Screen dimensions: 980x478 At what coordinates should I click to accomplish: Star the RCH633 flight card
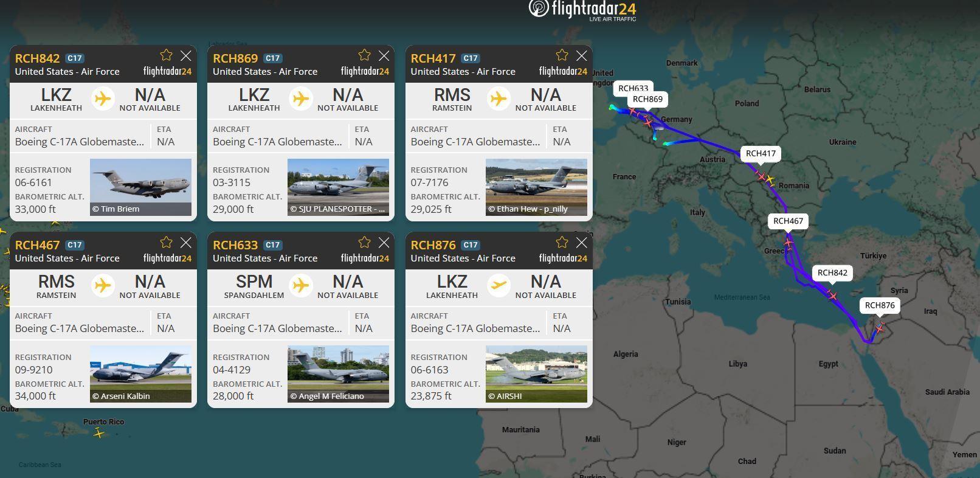click(x=364, y=242)
